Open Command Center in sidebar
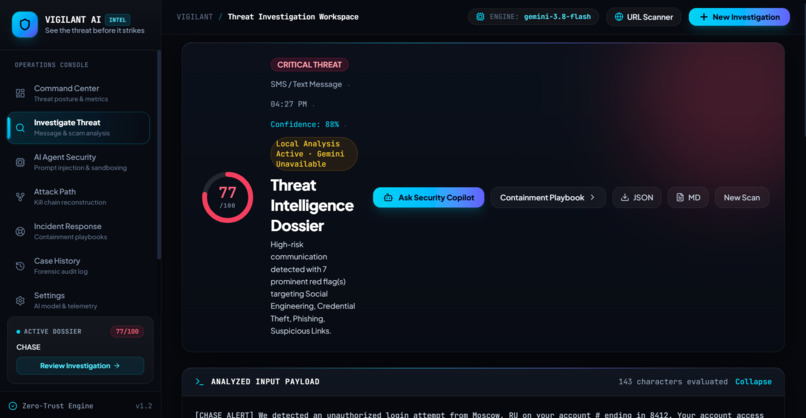 (78, 93)
